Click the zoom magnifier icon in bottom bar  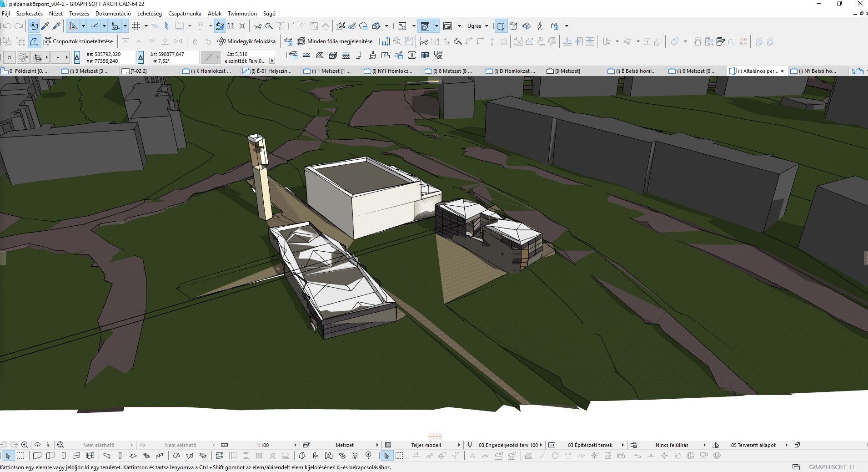coord(25,445)
